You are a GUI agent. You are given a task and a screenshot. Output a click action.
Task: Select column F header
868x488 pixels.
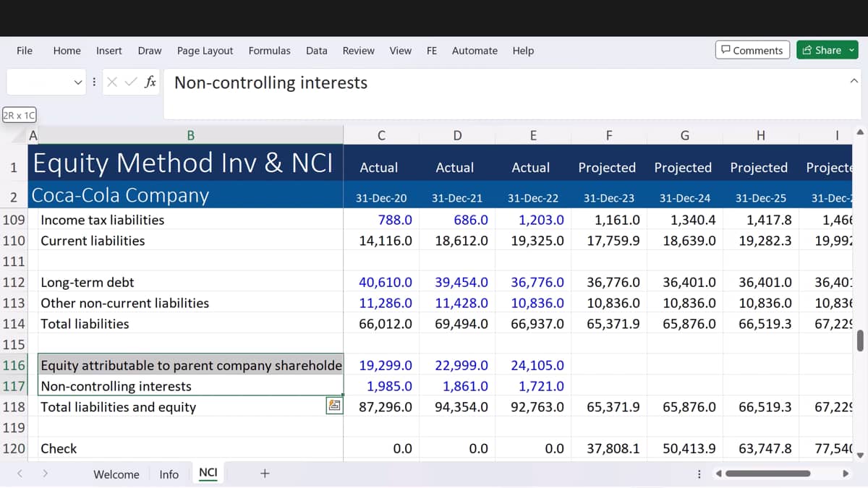[609, 135]
